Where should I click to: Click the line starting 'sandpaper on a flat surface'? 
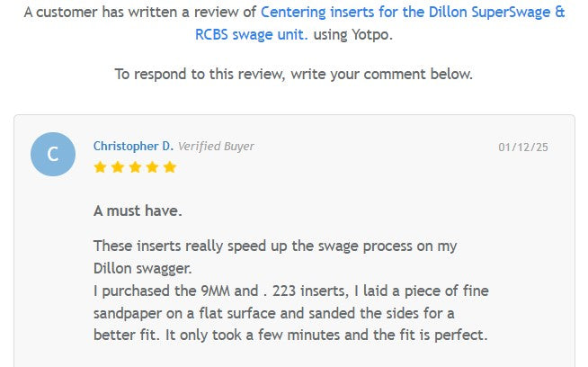[x=273, y=313]
